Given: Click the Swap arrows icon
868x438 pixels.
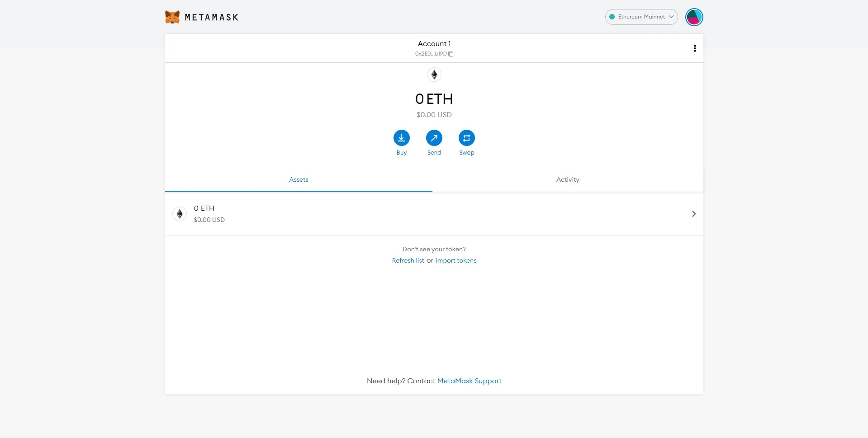Looking at the screenshot, I should (467, 138).
